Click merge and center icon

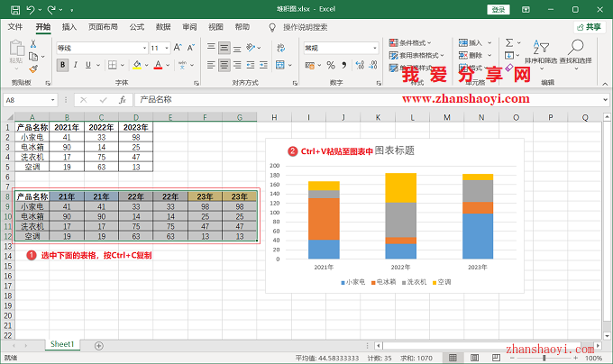pyautogui.click(x=280, y=65)
